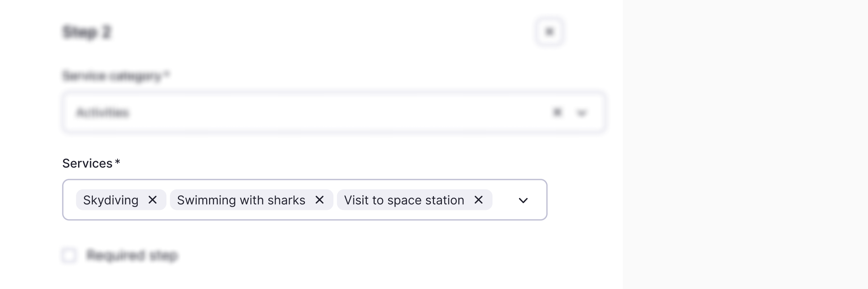This screenshot has width=868, height=289.
Task: Expand the Service category chevron arrow
Action: pyautogui.click(x=581, y=113)
